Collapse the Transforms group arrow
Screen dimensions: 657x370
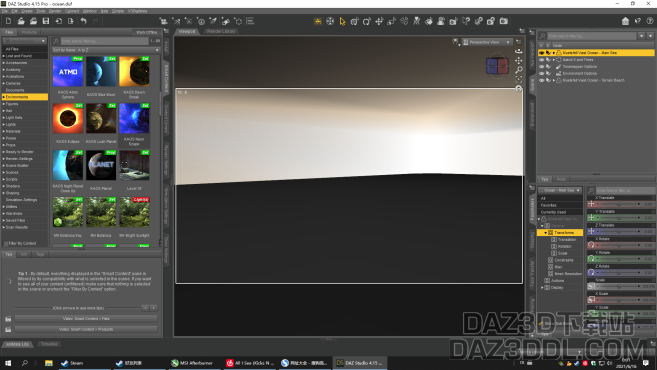(546, 233)
